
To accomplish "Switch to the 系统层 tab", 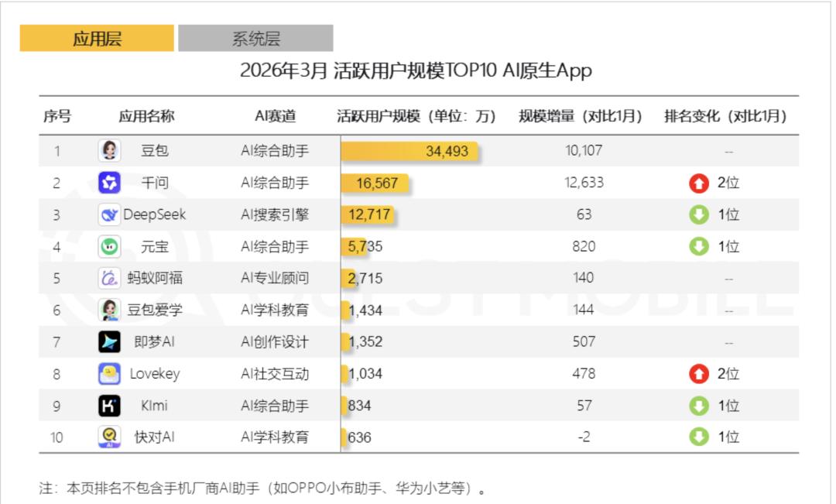I will click(x=255, y=39).
